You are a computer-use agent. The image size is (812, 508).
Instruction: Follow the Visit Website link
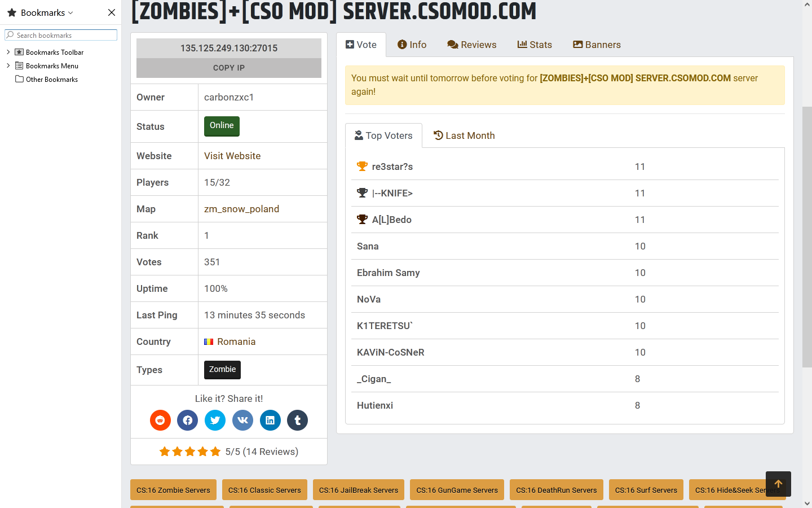click(x=232, y=156)
